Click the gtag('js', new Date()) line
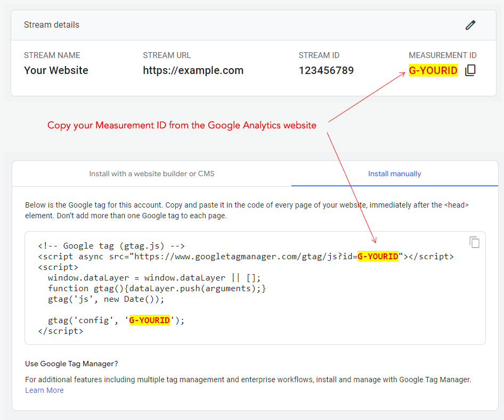This screenshot has height=420, width=504. (x=106, y=299)
